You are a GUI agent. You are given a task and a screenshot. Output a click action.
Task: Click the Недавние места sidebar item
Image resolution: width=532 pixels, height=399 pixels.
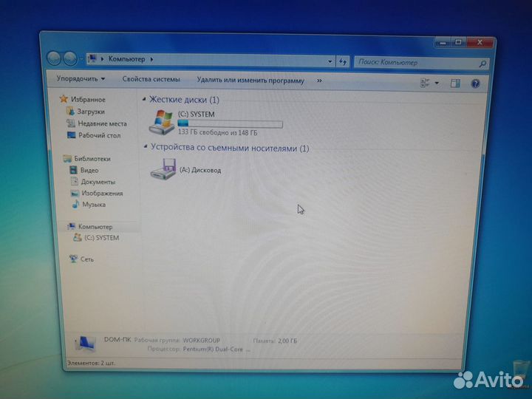[x=101, y=124]
